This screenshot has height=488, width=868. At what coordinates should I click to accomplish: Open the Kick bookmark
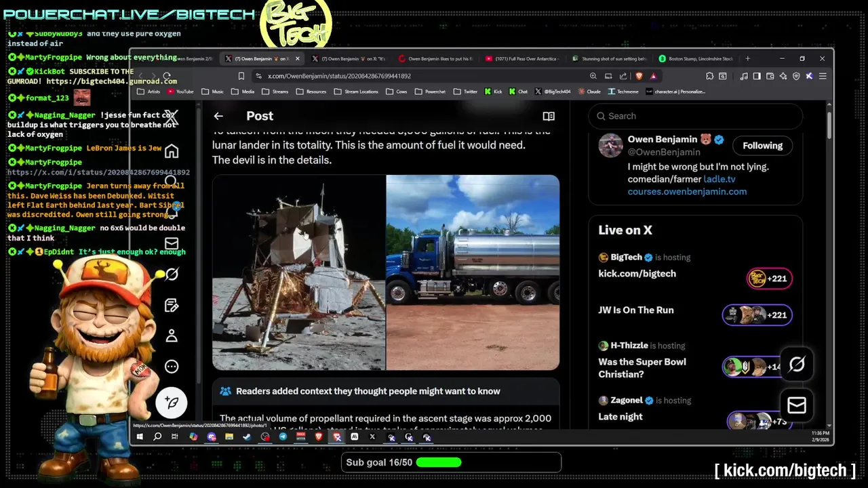point(493,91)
